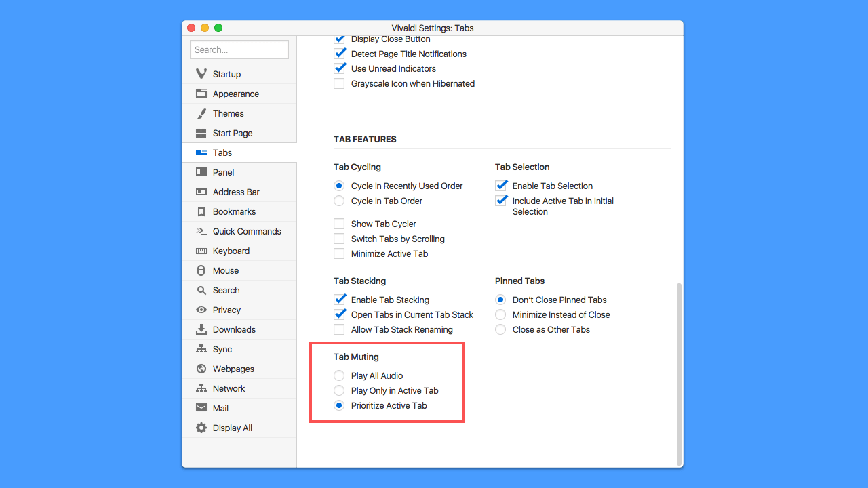The height and width of the screenshot is (488, 868).
Task: Enable Switch Tabs by Scrolling
Action: click(339, 239)
